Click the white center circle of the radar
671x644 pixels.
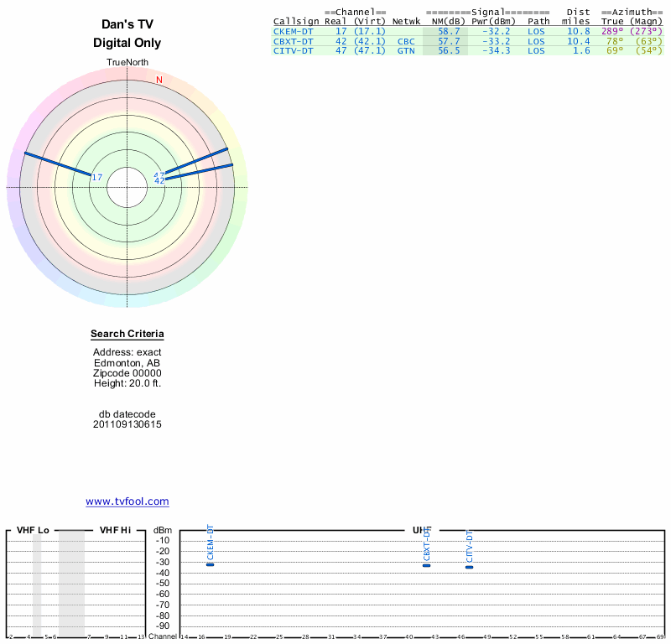pyautogui.click(x=127, y=186)
